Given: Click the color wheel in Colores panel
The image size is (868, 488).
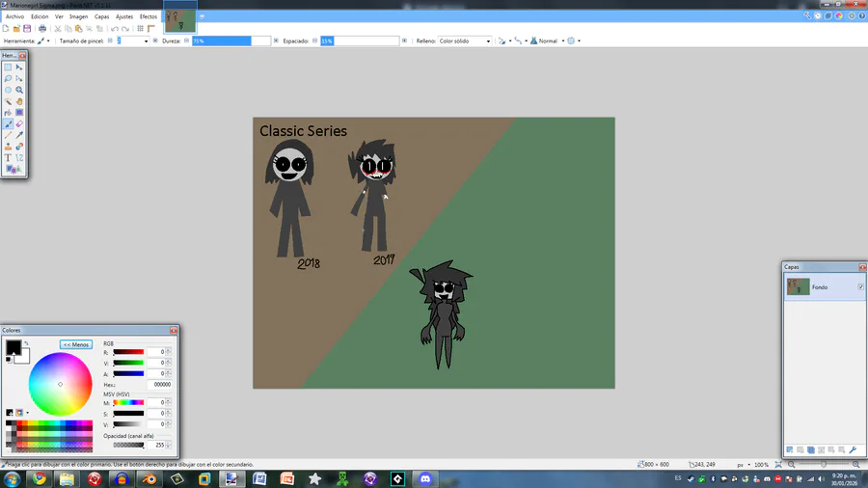Looking at the screenshot, I should 61,384.
